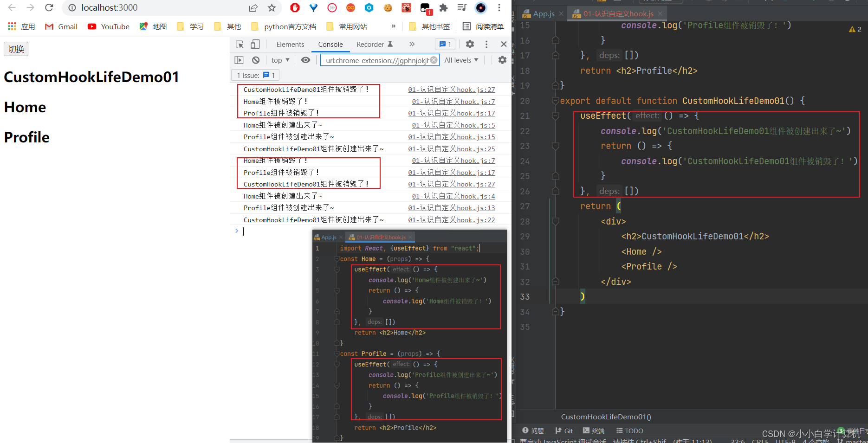
Task: Click the issues message counter in DevTools toolbar
Action: click(445, 44)
